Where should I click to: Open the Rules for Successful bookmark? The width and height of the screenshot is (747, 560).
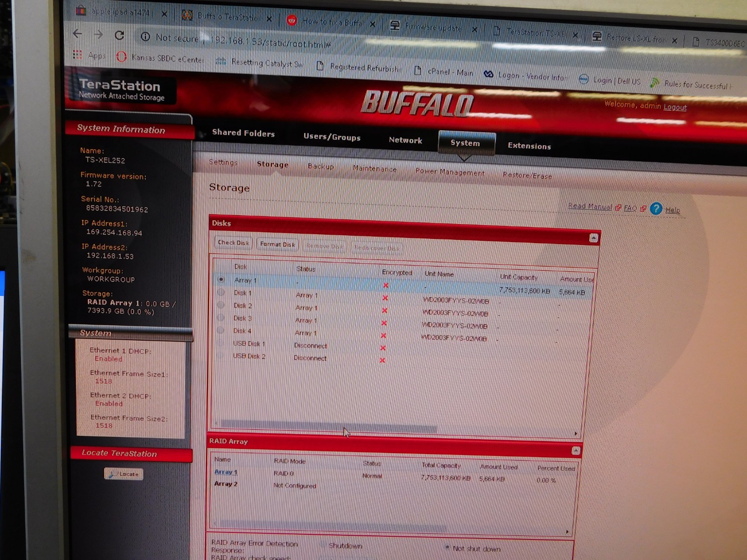click(691, 84)
